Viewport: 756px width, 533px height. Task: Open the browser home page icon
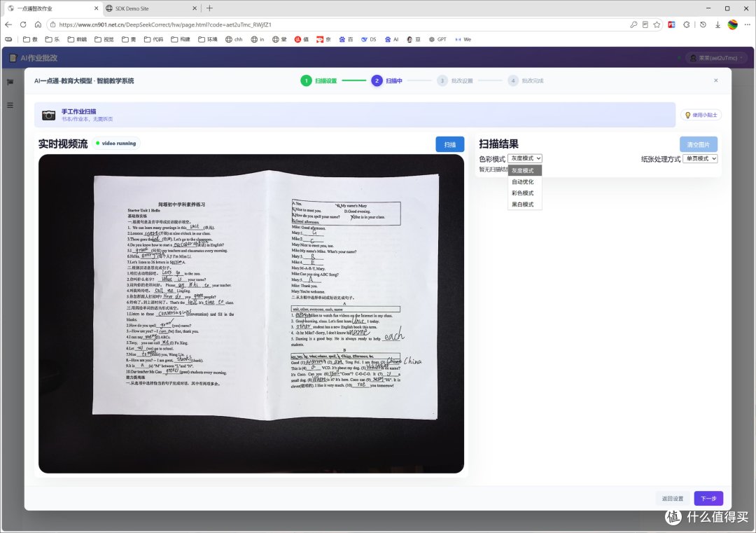click(x=38, y=25)
